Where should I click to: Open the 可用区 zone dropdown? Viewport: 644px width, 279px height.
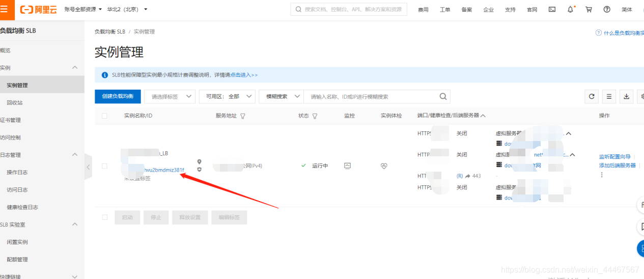coord(227,96)
